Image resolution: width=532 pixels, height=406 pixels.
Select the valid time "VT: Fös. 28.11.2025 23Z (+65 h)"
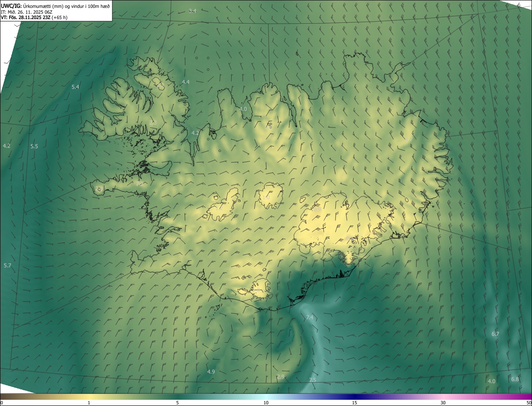point(34,17)
